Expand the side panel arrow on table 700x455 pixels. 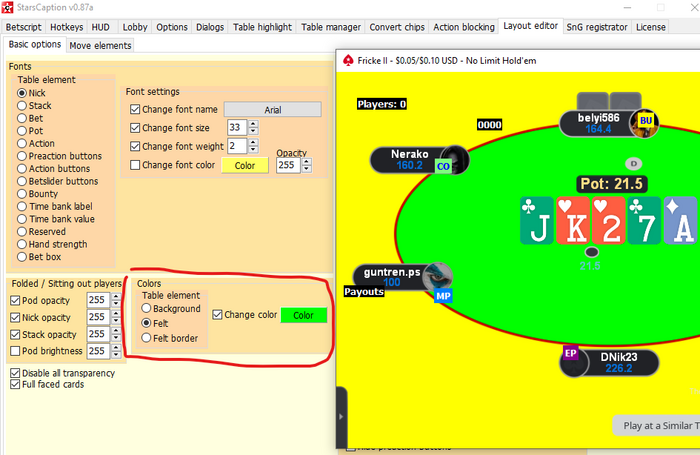pos(341,417)
